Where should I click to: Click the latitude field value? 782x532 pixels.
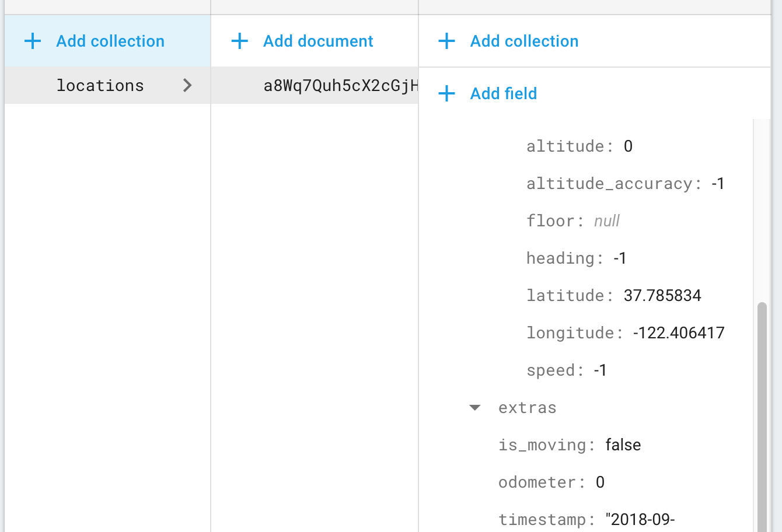(662, 295)
